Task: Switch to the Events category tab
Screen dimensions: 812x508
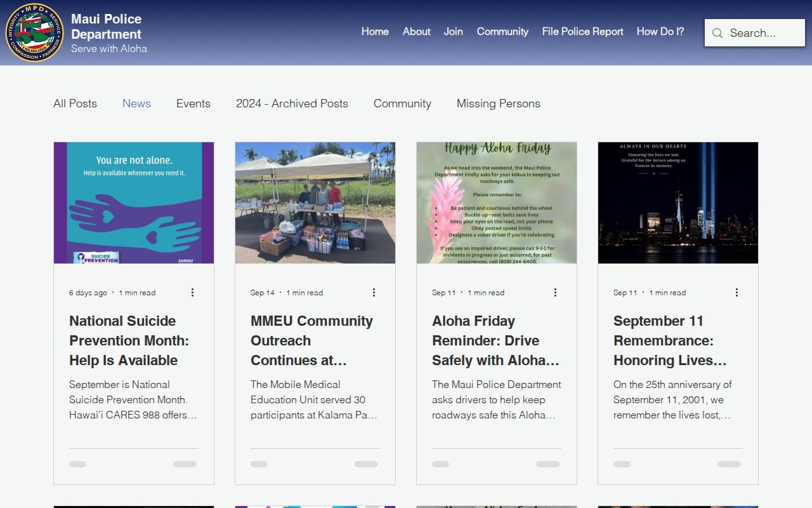Action: (x=193, y=104)
